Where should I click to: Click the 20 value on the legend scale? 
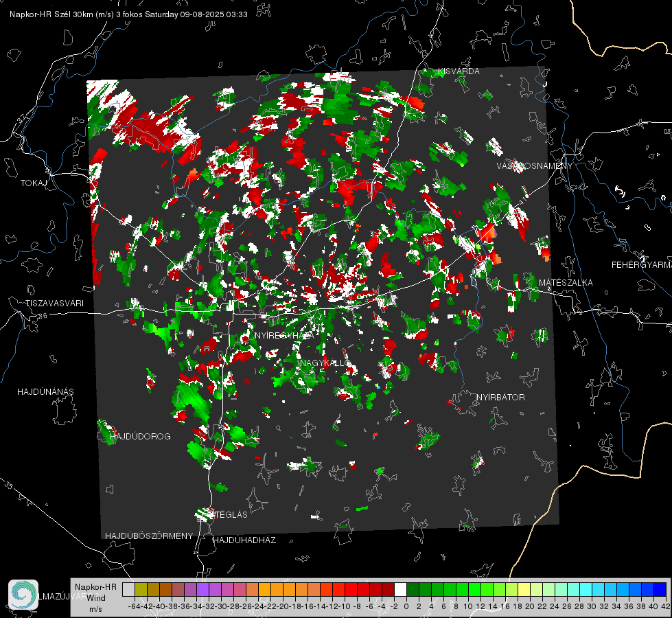pyautogui.click(x=530, y=606)
